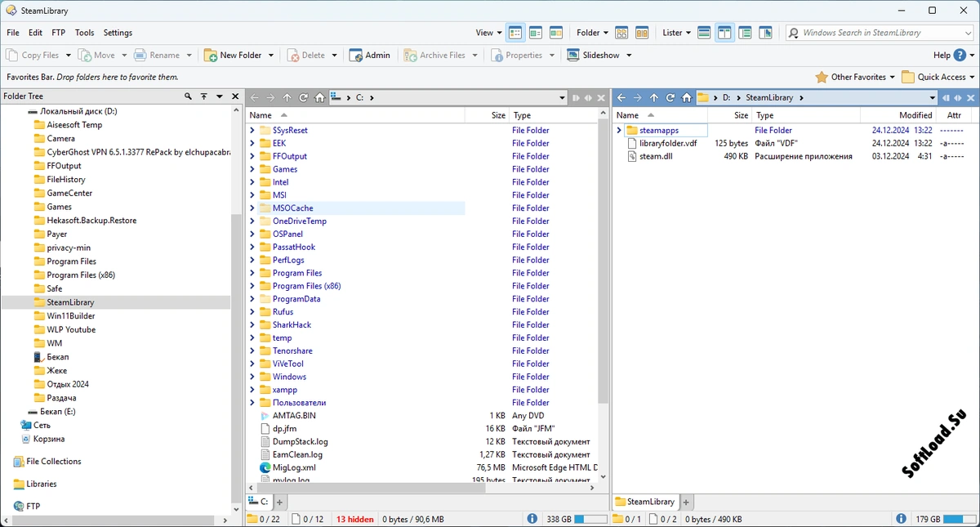Open Libraries node in folder tree

[35, 484]
